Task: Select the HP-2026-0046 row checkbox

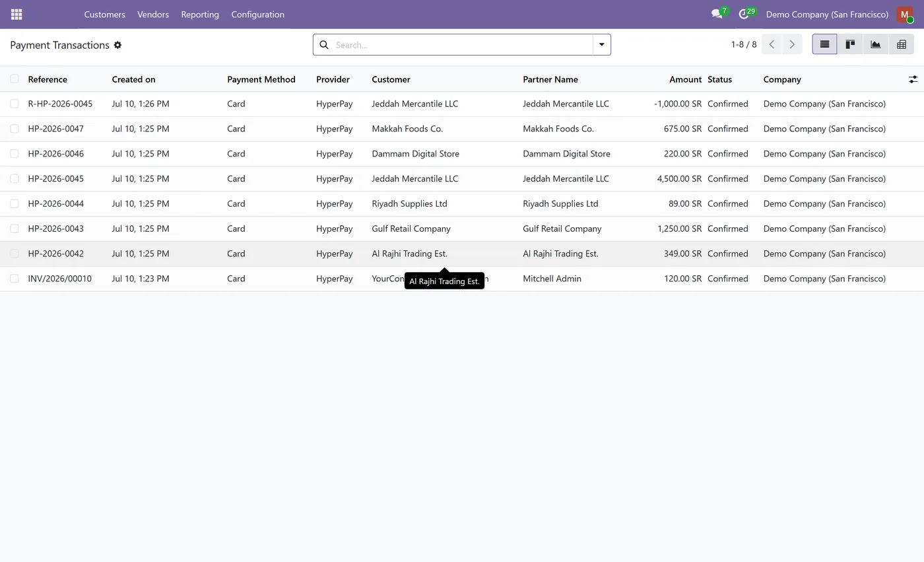Action: tap(15, 154)
